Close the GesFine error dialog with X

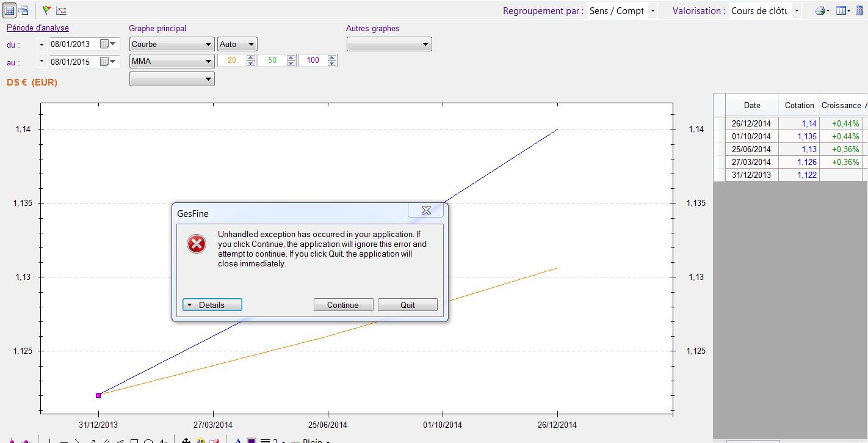pos(426,210)
